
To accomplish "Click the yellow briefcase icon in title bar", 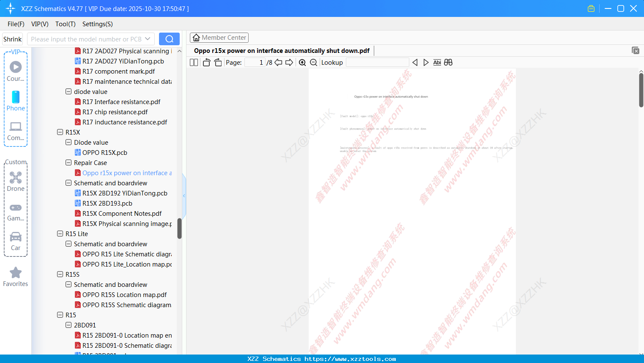I will coord(591,8).
